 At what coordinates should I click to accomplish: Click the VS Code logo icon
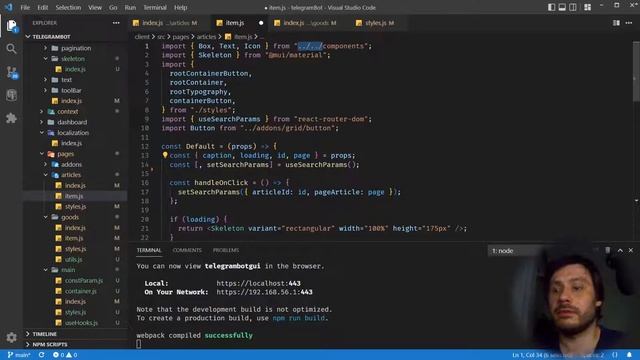[9, 7]
